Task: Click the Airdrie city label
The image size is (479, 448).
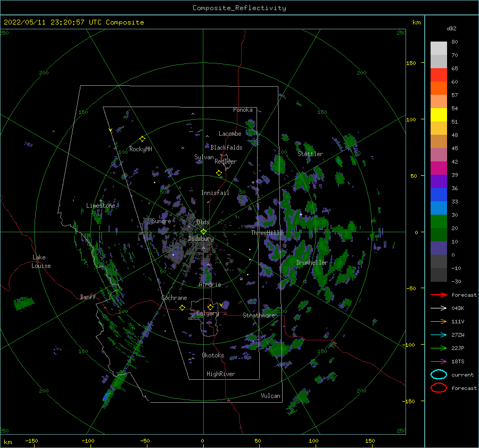Action: pyautogui.click(x=210, y=284)
